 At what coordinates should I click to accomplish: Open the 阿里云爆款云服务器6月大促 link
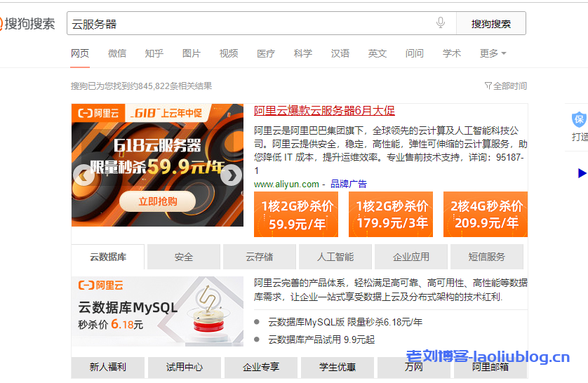point(324,111)
